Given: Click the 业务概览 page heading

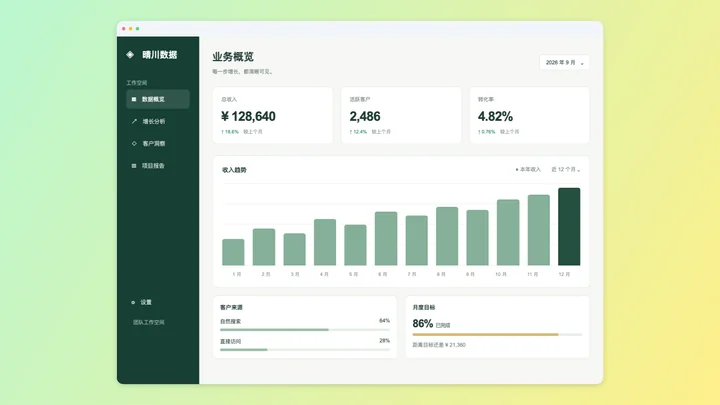Looking at the screenshot, I should click(233, 57).
